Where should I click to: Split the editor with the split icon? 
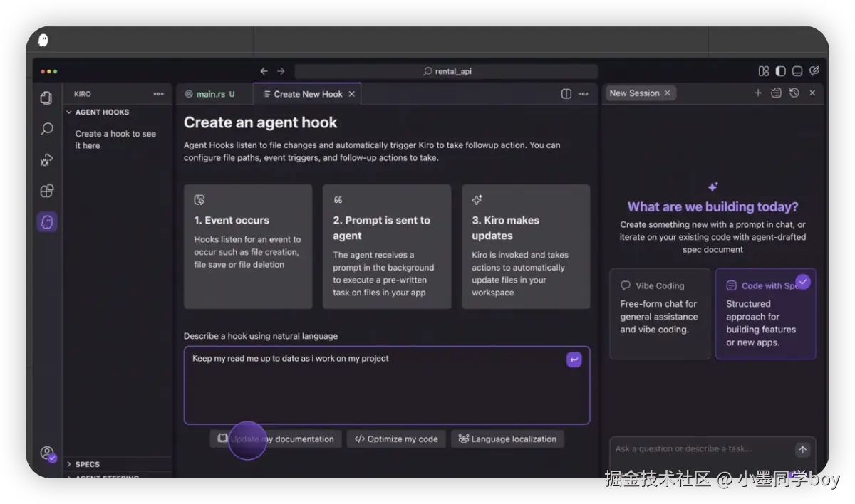(x=566, y=94)
